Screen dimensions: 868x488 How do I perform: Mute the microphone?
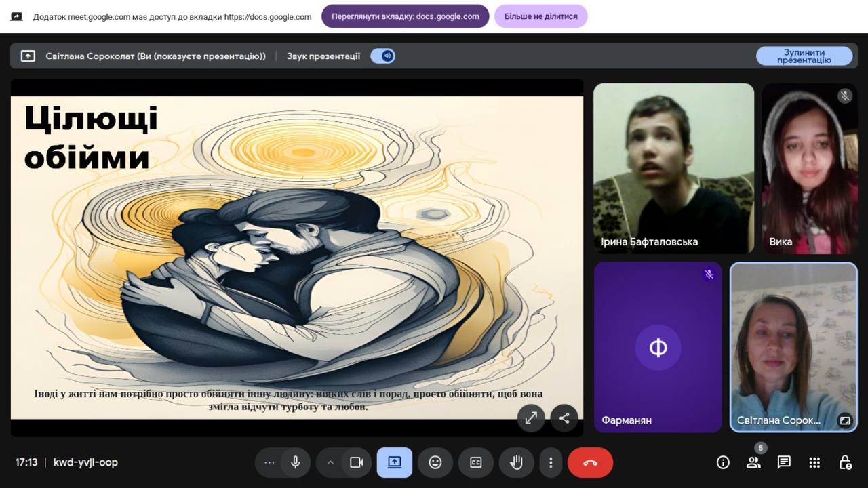pyautogui.click(x=296, y=462)
